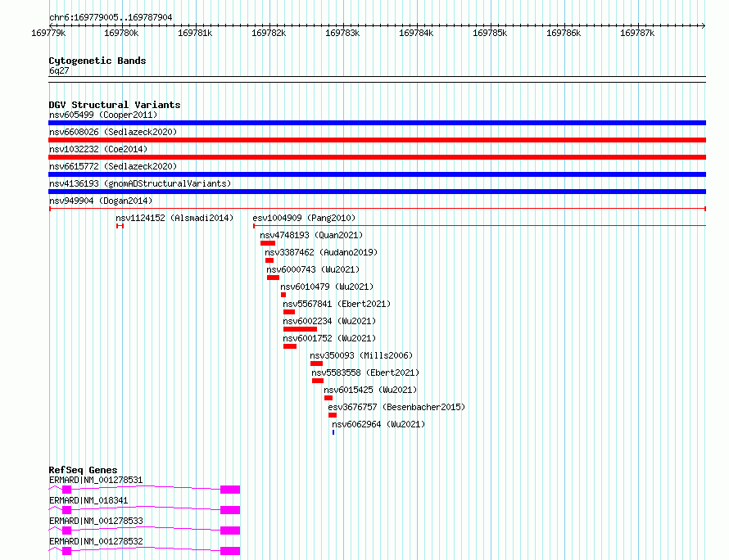The height and width of the screenshot is (560, 729).
Task: Click the nsv6002234 (Wu2021) long red block
Action: 300,329
